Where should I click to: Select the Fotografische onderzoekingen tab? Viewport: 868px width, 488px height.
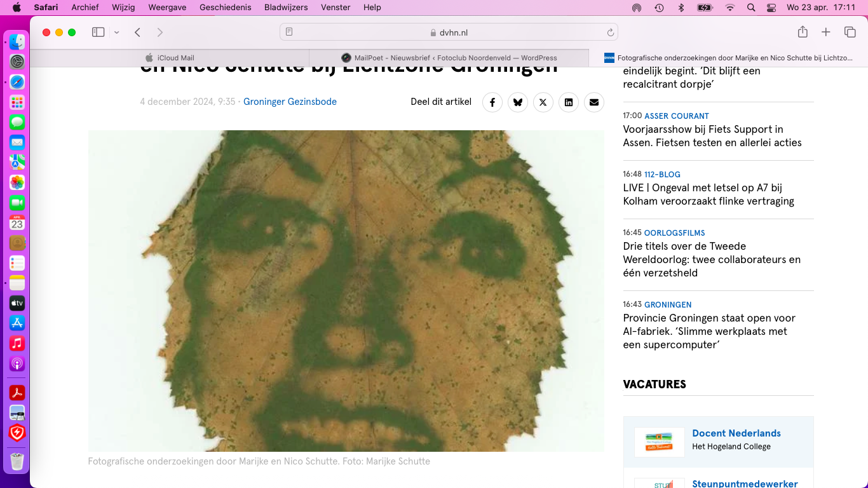pyautogui.click(x=728, y=58)
